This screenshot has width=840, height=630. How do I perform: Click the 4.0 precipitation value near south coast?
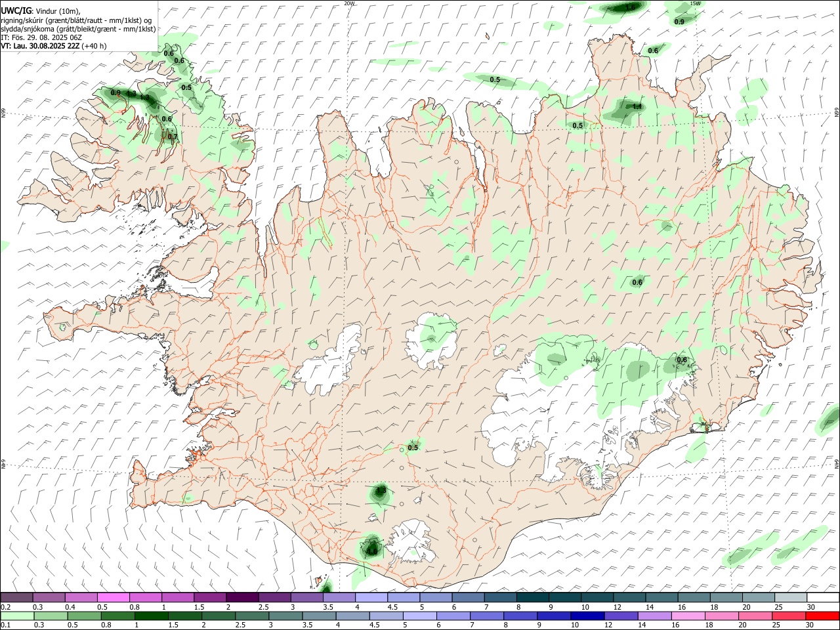click(x=372, y=551)
